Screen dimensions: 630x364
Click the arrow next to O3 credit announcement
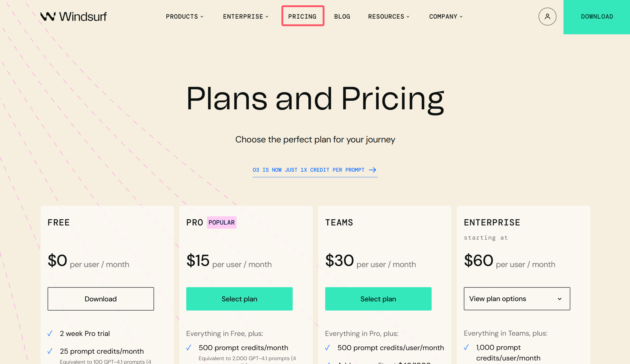(373, 170)
